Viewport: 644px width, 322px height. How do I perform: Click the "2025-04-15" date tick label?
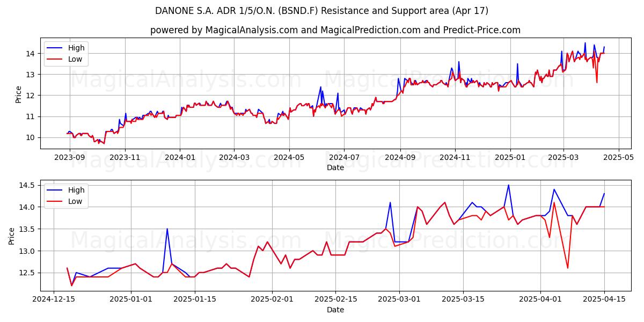(x=604, y=299)
